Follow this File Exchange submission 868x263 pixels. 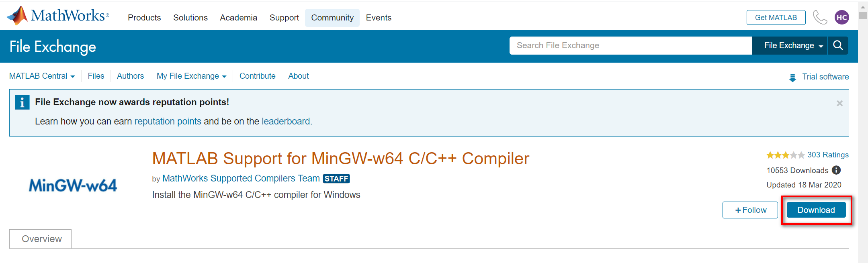pos(750,210)
